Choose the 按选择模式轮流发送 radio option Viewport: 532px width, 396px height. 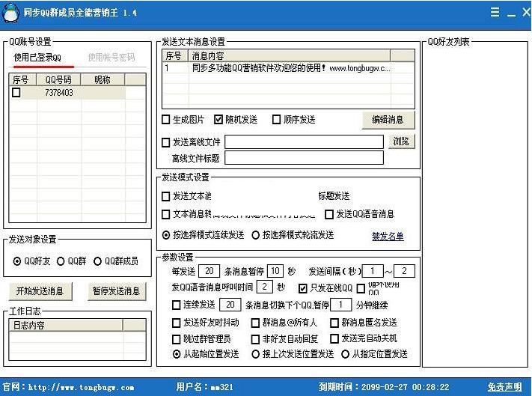(x=256, y=235)
